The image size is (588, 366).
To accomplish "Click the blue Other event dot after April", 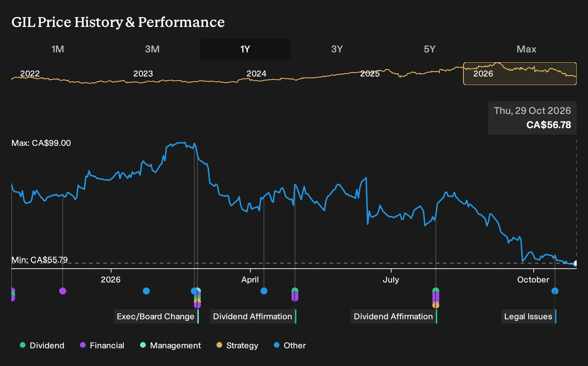I will [x=264, y=291].
